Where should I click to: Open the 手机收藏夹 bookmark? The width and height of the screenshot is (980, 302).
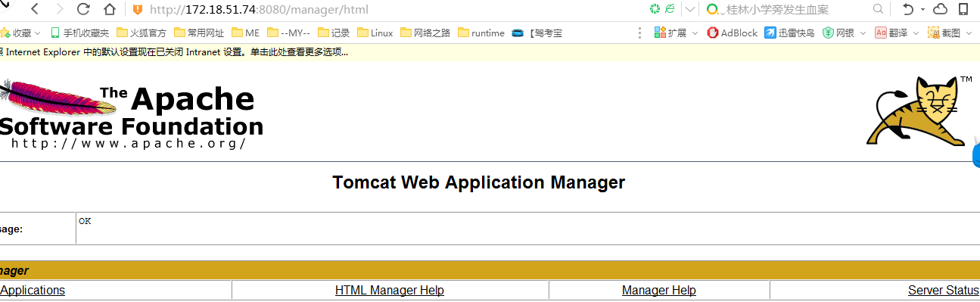[79, 33]
